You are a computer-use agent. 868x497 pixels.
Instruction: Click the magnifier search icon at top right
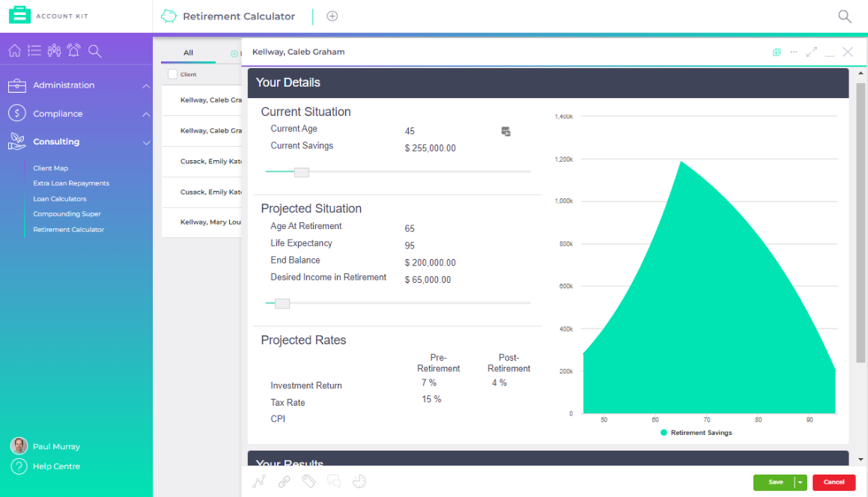pyautogui.click(x=845, y=16)
